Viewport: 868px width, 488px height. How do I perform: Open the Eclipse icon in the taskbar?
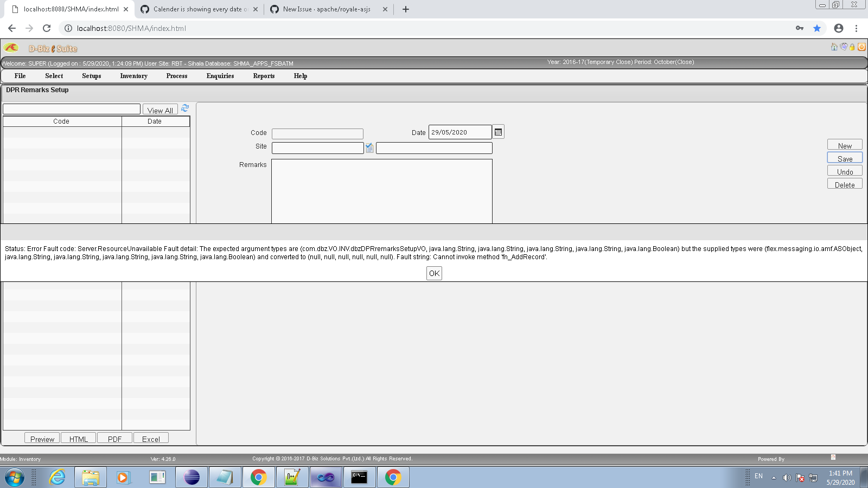coord(192,478)
